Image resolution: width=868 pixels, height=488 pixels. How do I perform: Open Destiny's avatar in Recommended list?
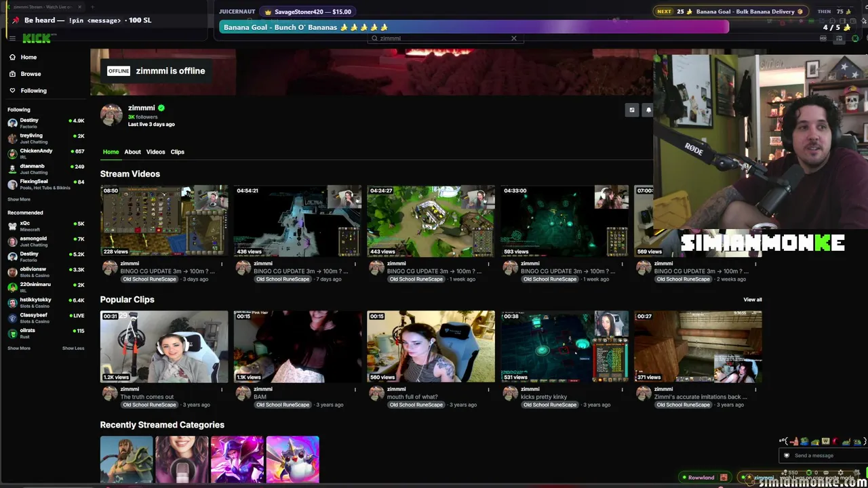(x=12, y=257)
